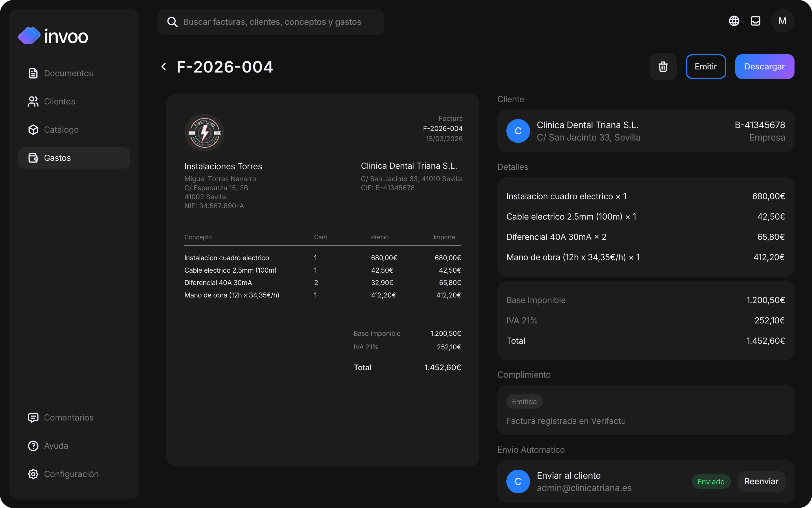Open the Catálogo section
The image size is (812, 508).
(x=74, y=130)
